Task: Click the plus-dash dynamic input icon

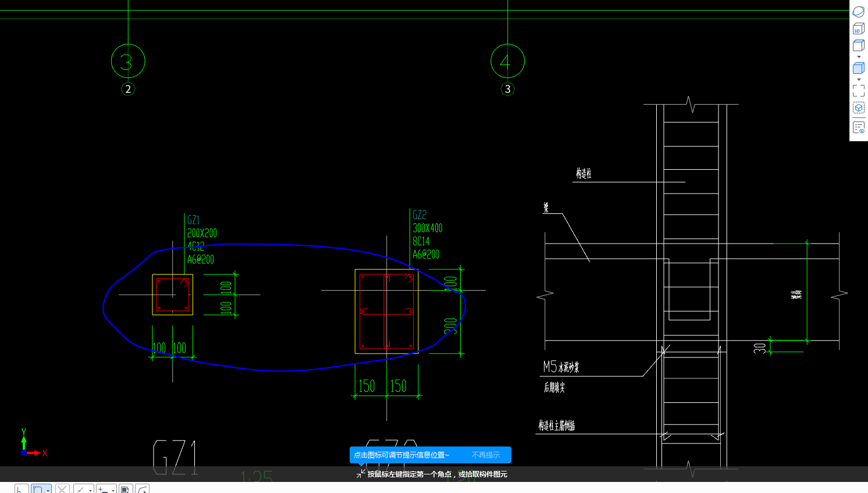Action: pos(103,489)
